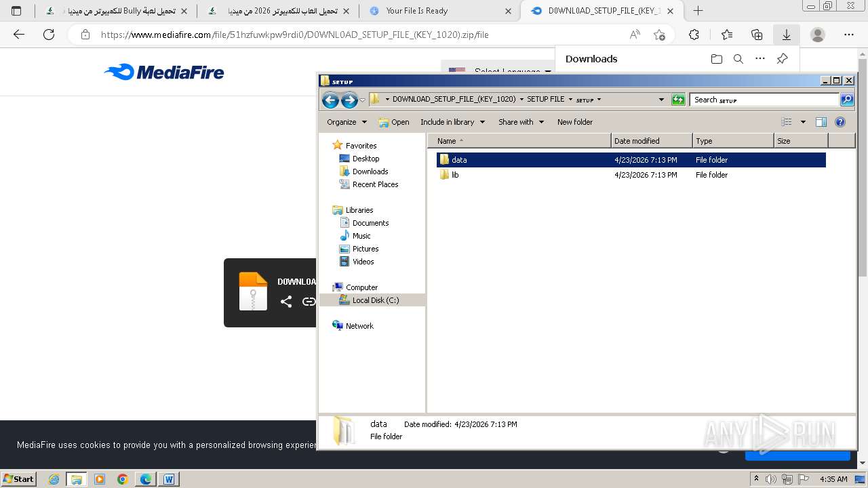Open Edge tab actions menu icon

pos(16,11)
